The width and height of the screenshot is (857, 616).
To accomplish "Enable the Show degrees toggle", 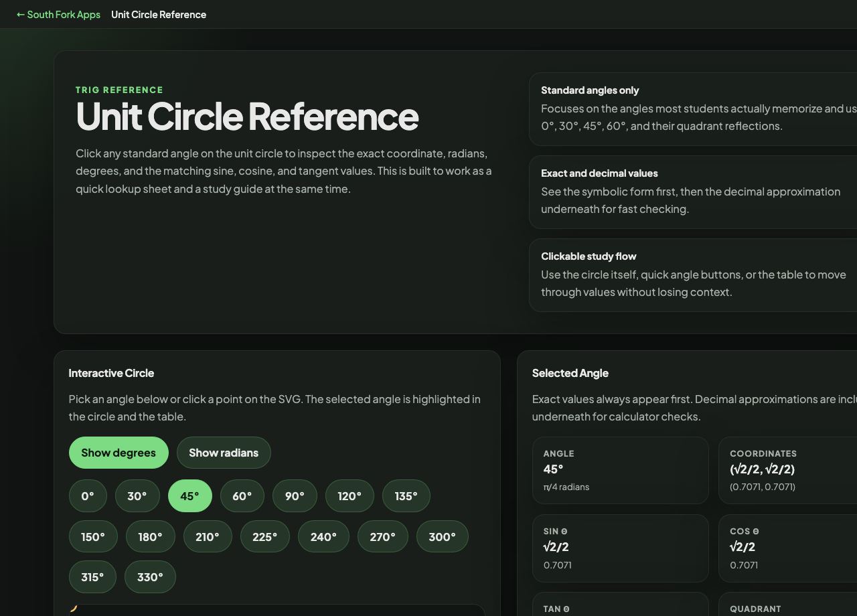I will tap(119, 453).
